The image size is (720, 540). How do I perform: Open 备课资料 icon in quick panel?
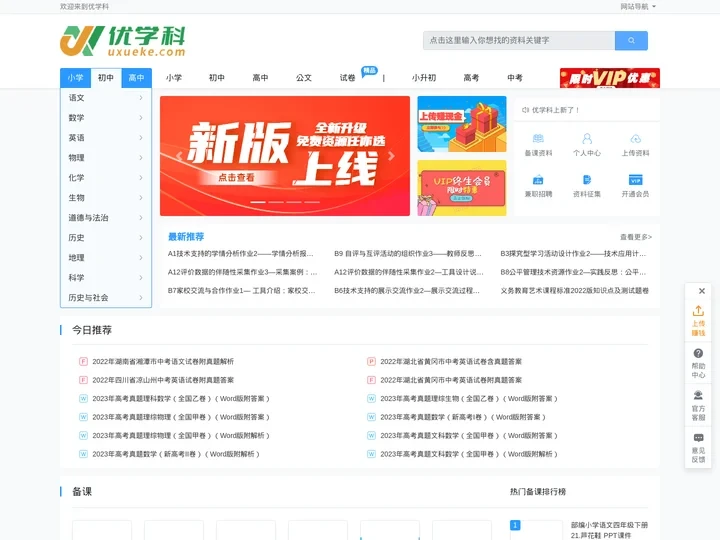point(538,138)
